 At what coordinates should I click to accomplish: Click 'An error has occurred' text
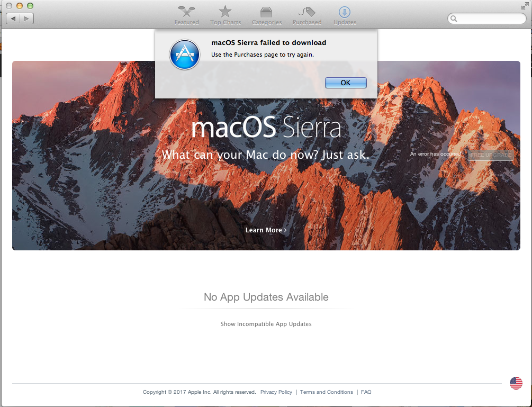click(x=435, y=154)
